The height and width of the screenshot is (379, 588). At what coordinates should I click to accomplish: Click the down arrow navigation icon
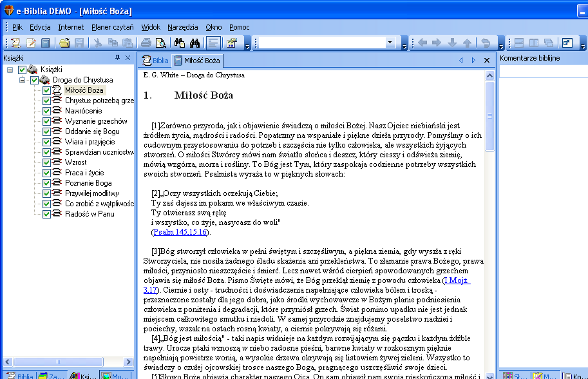(452, 43)
